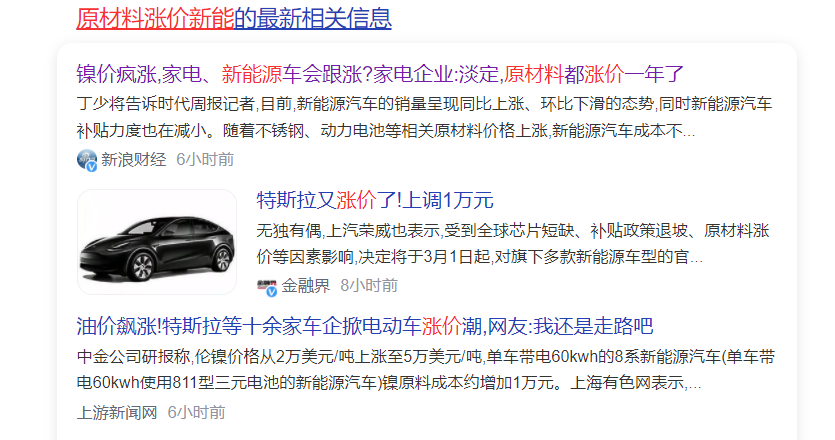Viewport: 835px width, 440px height.
Task: Click the verified badge on 新浪财经 avatar
Action: pos(92,166)
